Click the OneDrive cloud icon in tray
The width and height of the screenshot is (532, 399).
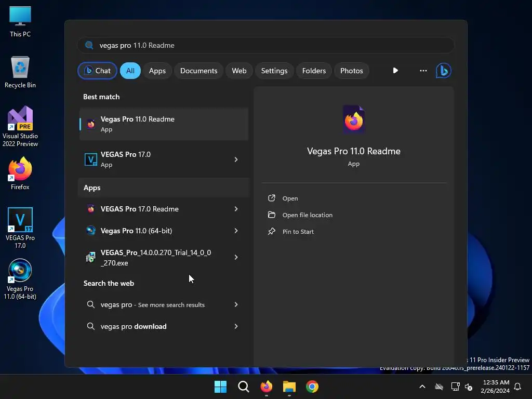click(x=439, y=387)
